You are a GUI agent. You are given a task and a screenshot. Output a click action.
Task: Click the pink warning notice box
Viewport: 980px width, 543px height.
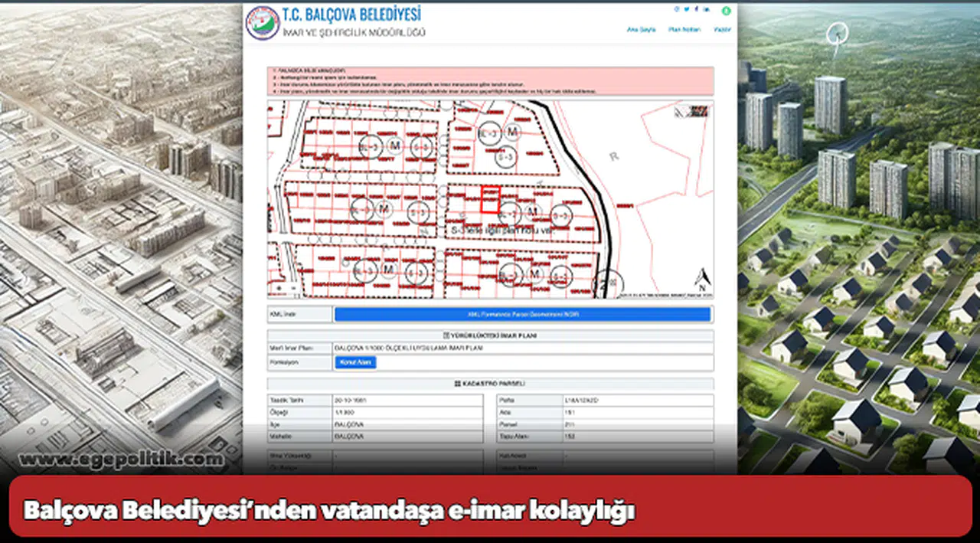tap(490, 81)
